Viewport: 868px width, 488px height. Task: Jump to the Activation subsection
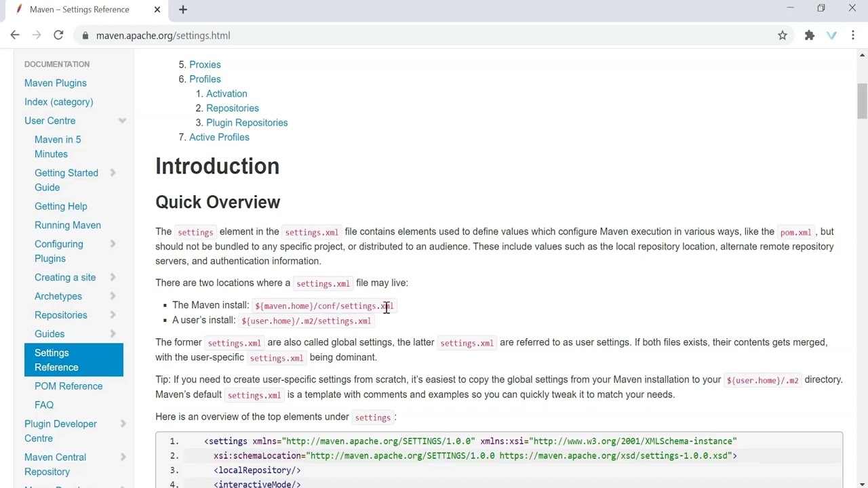pos(226,94)
